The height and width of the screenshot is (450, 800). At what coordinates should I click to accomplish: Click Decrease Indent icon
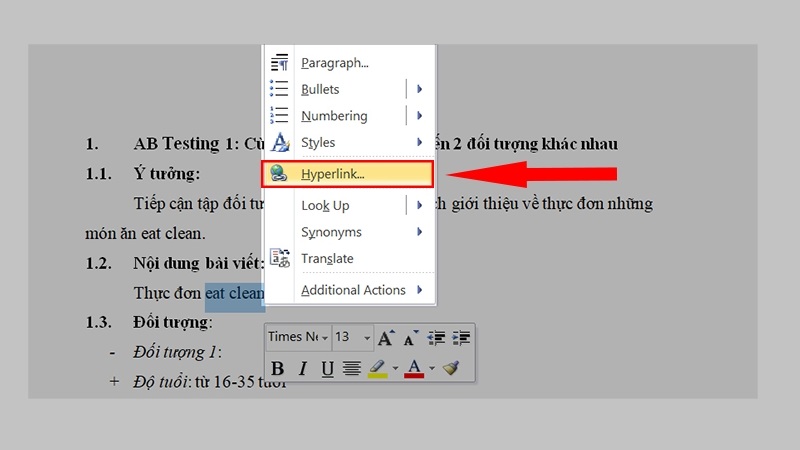click(436, 338)
